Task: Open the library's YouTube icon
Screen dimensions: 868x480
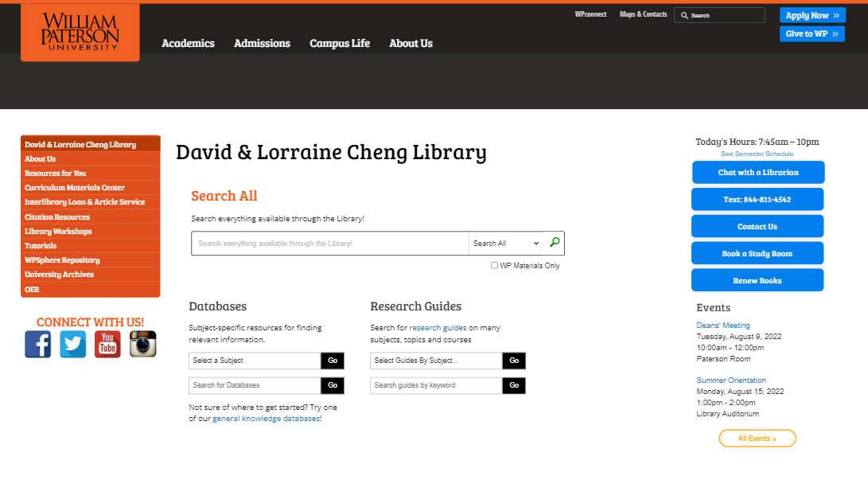Action: [x=107, y=345]
